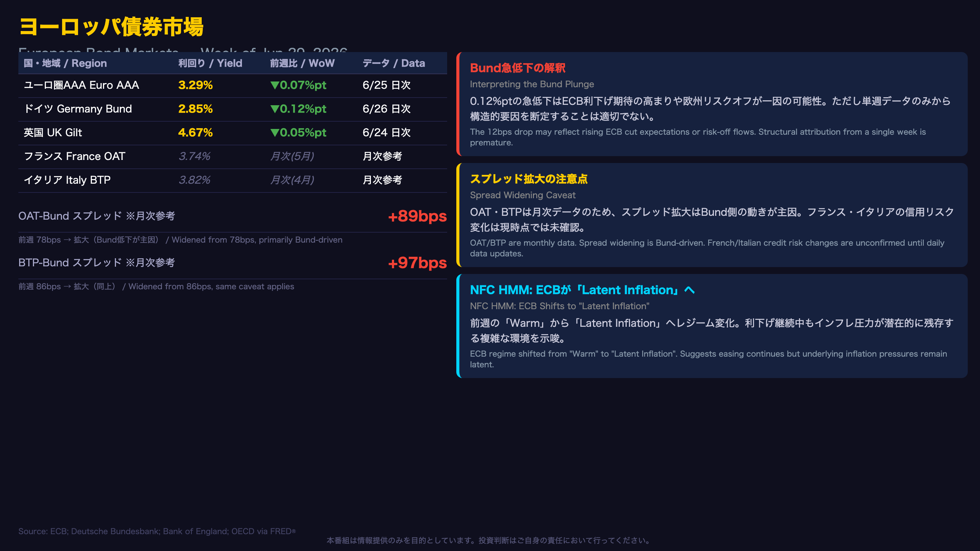Viewport: 980px width, 551px height.
Task: Click the NFC HMM: ECBが Latent Inflation heading
Action: 582,290
